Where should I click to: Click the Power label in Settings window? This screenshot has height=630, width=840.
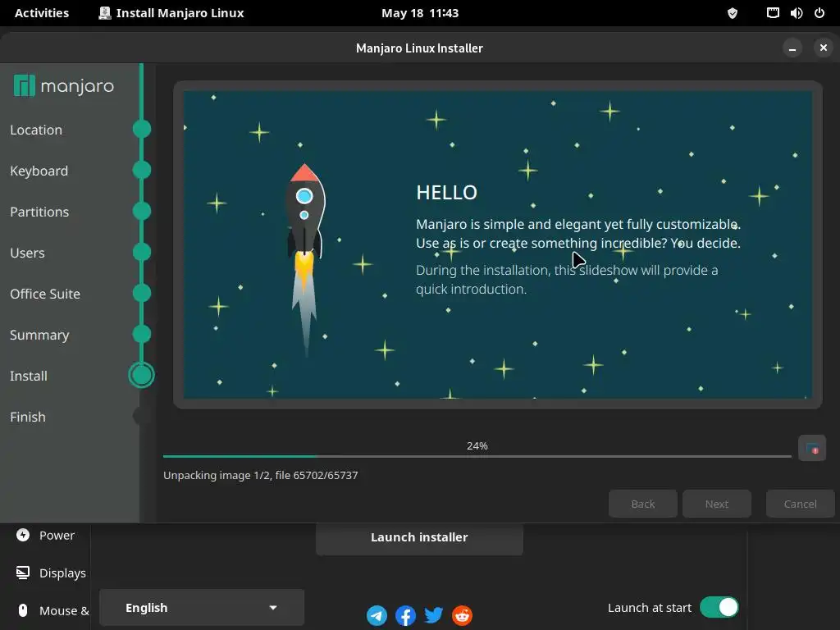click(57, 535)
